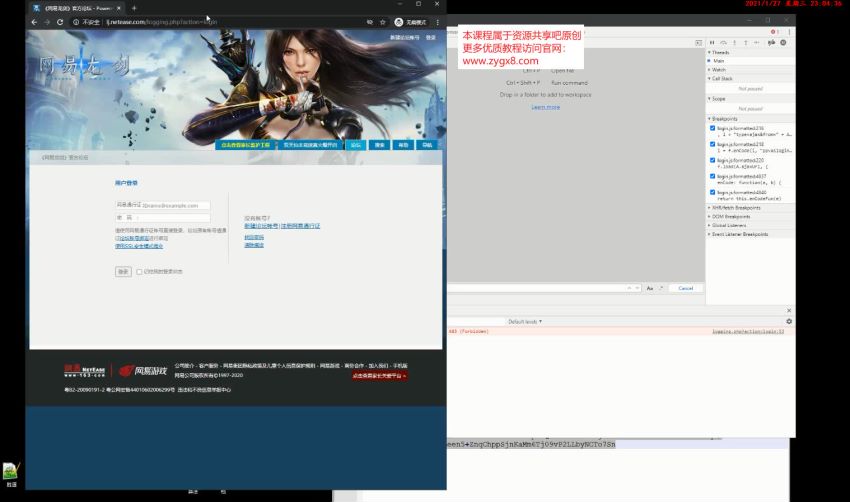Screen dimensions: 850x502
Task: Go back using browser back arrow
Action: pyautogui.click(x=34, y=22)
